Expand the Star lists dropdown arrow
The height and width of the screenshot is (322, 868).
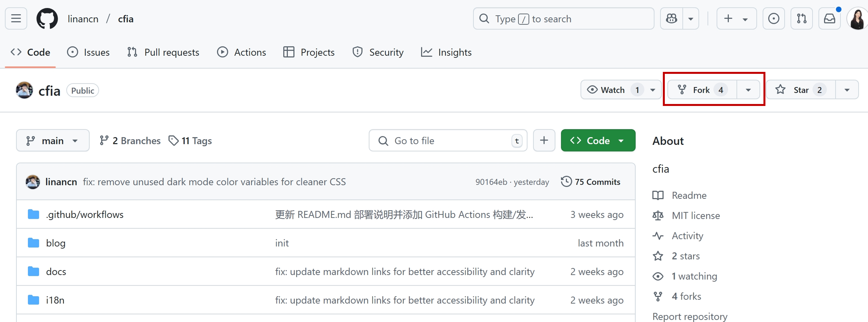847,90
